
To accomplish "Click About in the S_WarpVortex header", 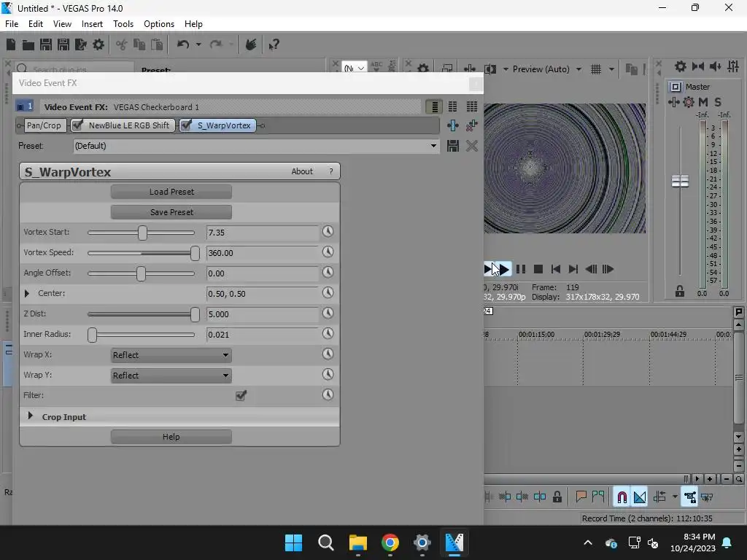I will click(x=302, y=171).
